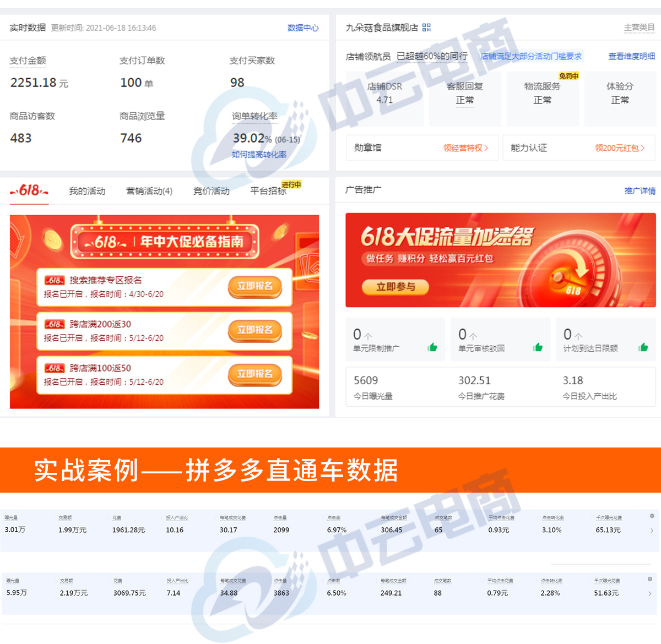Open 如何提高转化率 help link
The image size is (661, 644).
[259, 155]
